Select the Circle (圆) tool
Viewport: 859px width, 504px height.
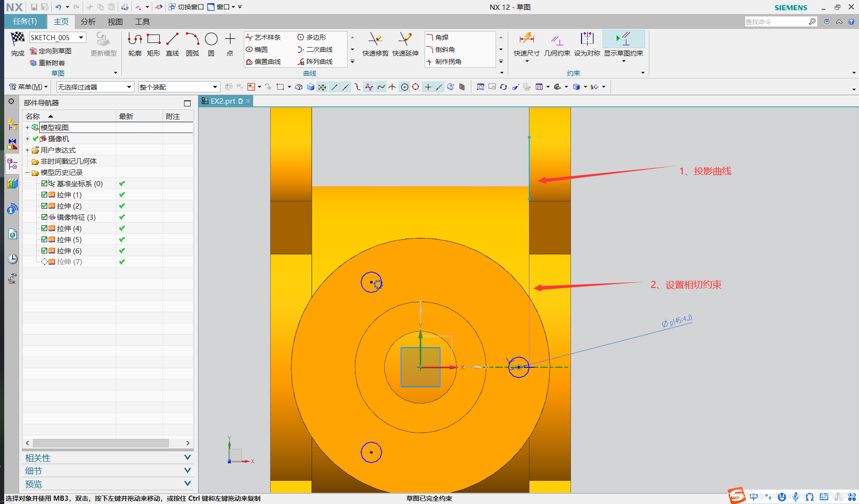211,39
